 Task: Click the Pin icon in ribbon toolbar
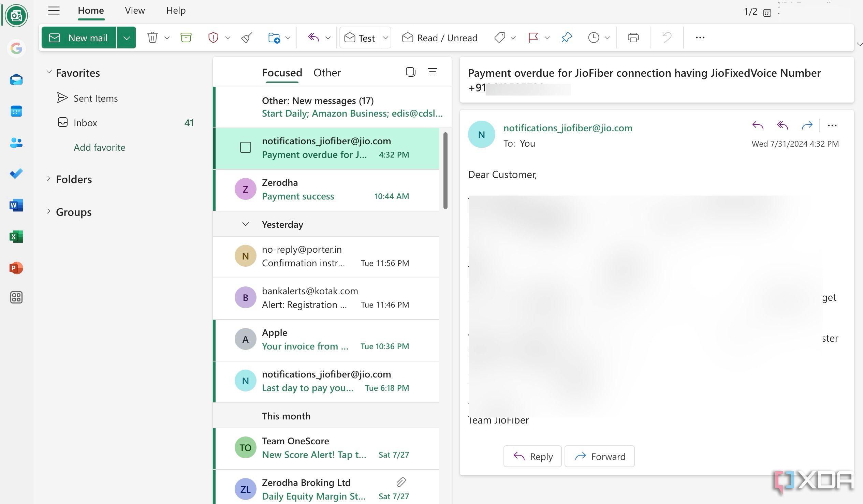(566, 37)
